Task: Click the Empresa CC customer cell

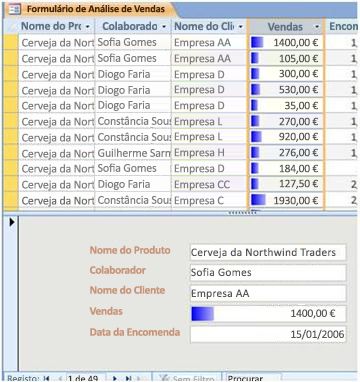Action: (209, 184)
